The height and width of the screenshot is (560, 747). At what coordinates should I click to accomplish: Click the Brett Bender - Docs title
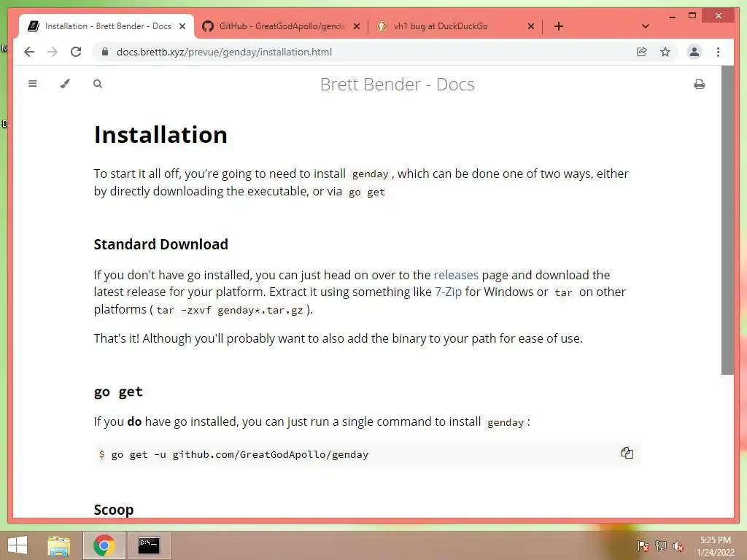click(398, 85)
